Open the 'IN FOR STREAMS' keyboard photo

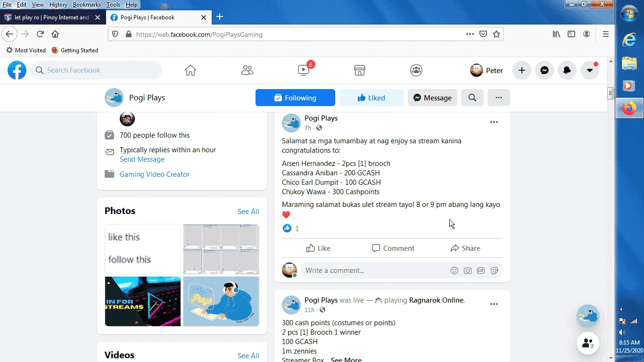pyautogui.click(x=143, y=301)
